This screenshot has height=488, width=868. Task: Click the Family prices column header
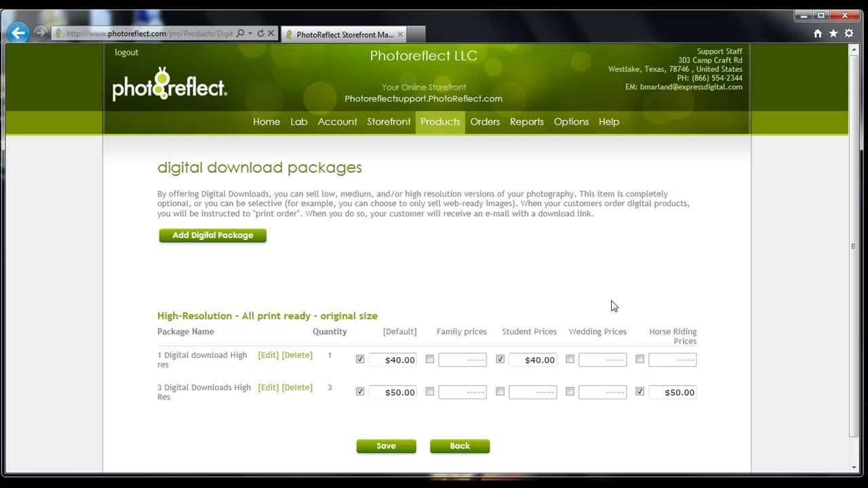(462, 332)
